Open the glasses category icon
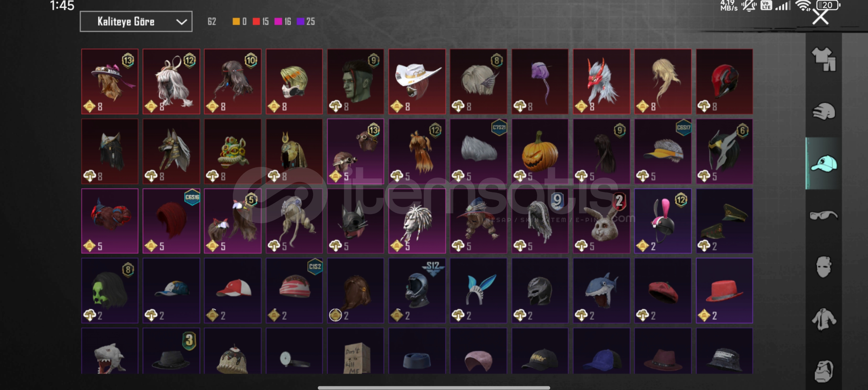 click(x=823, y=215)
